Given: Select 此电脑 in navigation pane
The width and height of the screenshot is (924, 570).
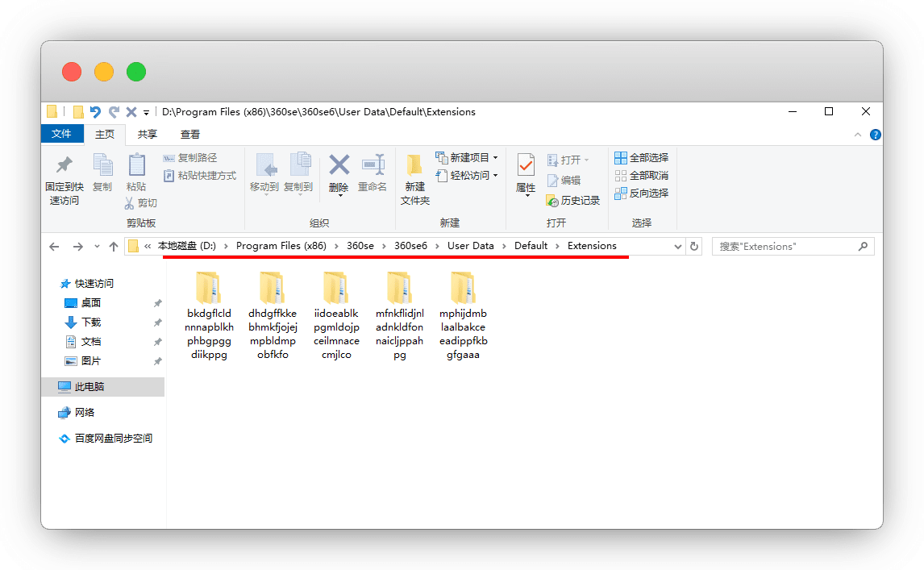Looking at the screenshot, I should 89,387.
